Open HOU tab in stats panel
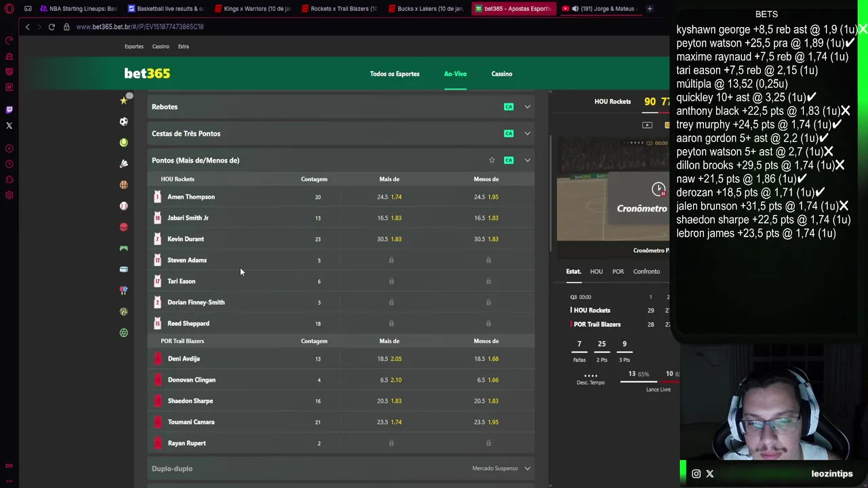Image resolution: width=868 pixels, height=488 pixels. [596, 271]
